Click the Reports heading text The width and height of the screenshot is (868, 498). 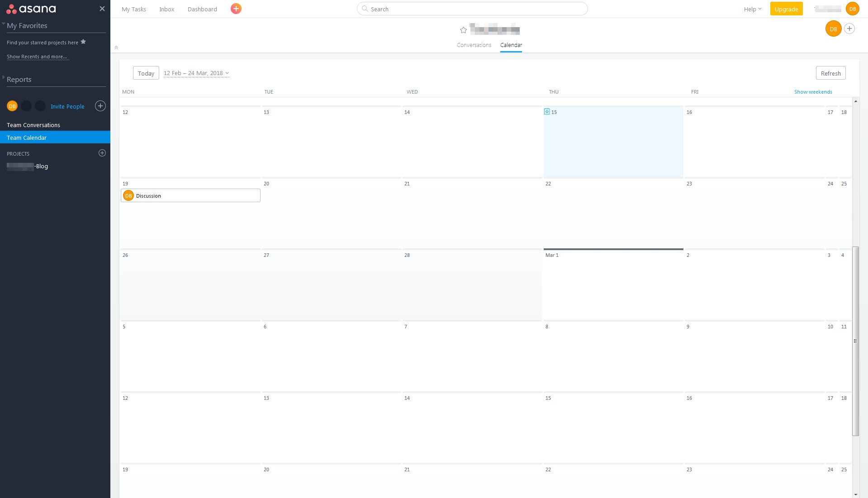pos(19,79)
